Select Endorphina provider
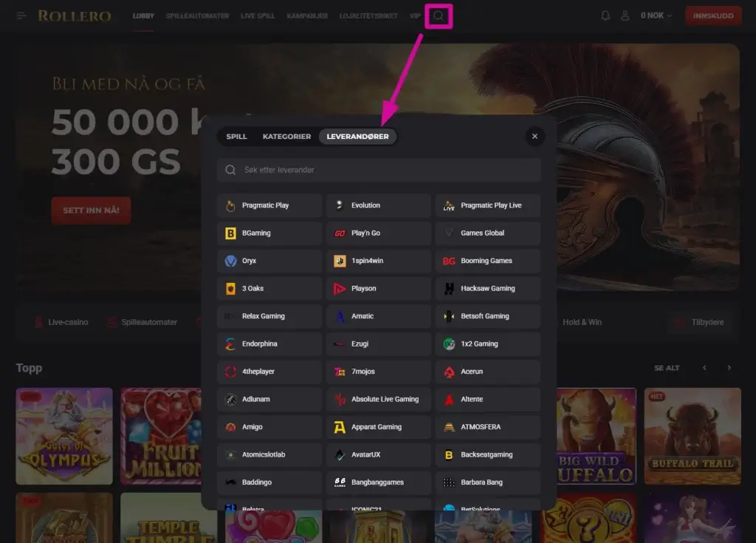The width and height of the screenshot is (756, 543). coord(269,344)
